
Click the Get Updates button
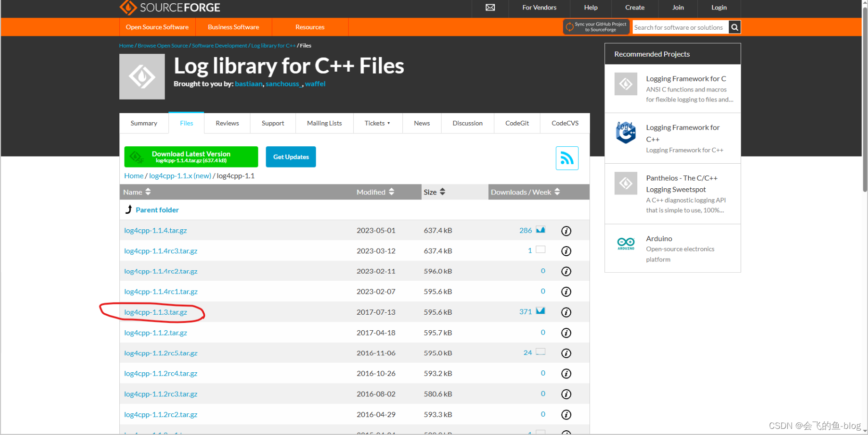(x=291, y=157)
